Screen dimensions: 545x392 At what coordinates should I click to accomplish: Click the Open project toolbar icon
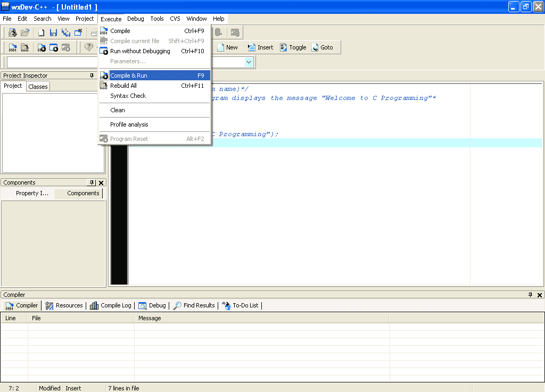(x=25, y=32)
